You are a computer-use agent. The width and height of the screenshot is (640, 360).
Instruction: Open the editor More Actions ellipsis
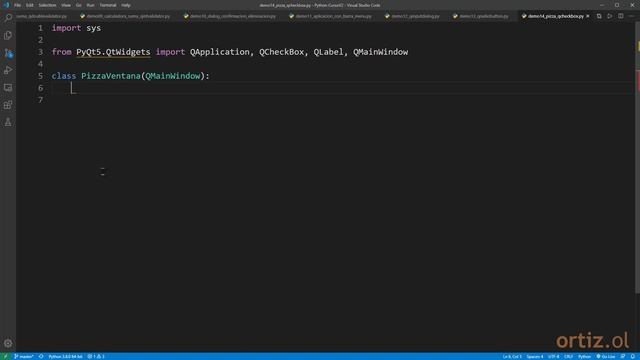click(631, 16)
